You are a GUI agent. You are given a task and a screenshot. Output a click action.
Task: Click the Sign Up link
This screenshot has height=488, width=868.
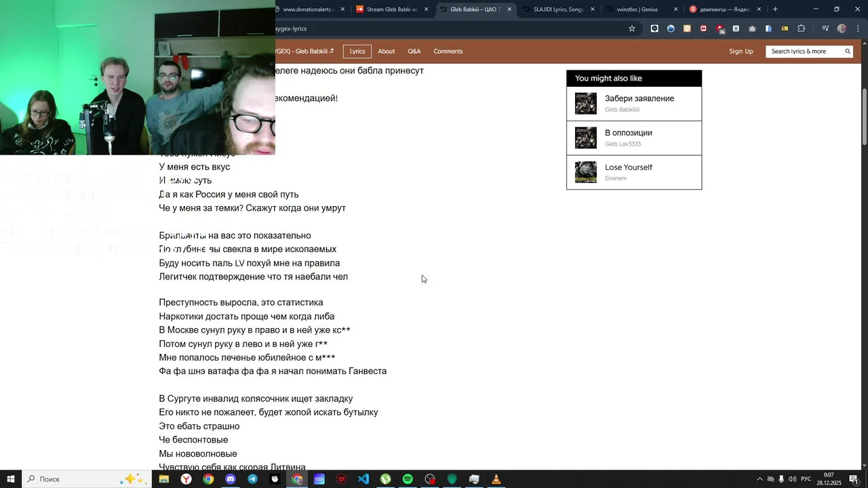[x=741, y=52]
